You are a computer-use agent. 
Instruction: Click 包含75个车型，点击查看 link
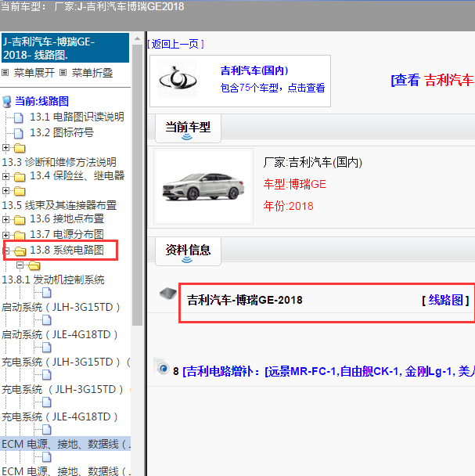[272, 88]
